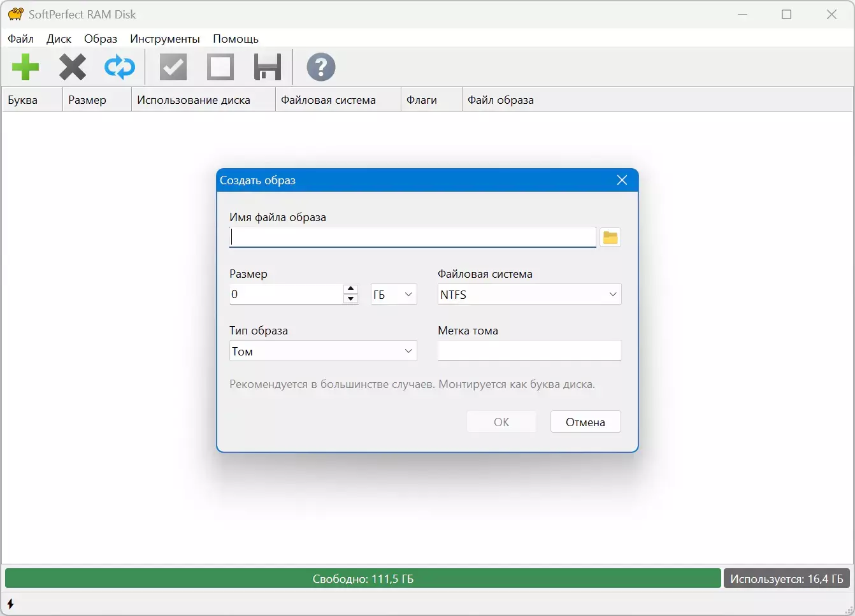Click the black X remove disk icon
Viewport: 855px width, 616px height.
pyautogui.click(x=73, y=67)
